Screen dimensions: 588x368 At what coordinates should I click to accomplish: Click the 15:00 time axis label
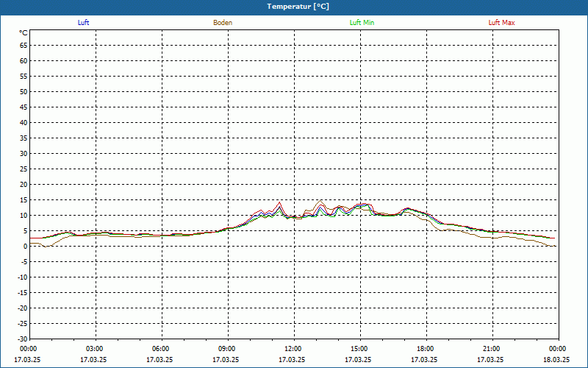click(x=359, y=349)
